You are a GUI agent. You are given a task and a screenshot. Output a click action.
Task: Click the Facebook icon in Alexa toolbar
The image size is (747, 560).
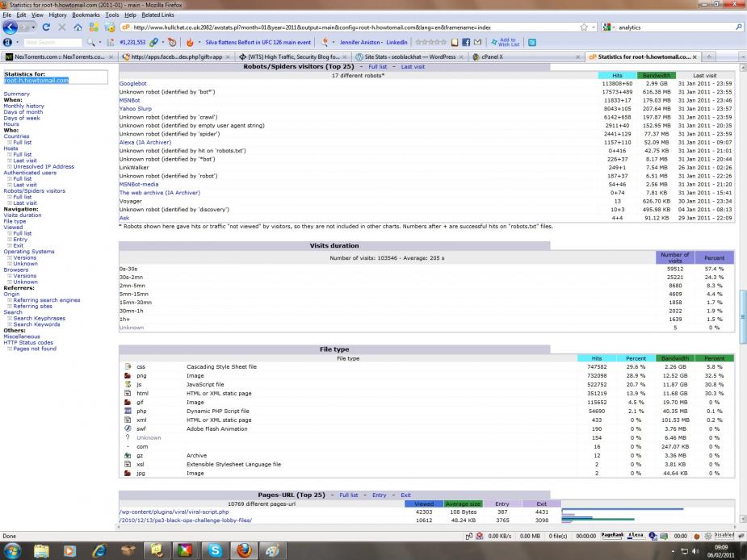pyautogui.click(x=466, y=43)
